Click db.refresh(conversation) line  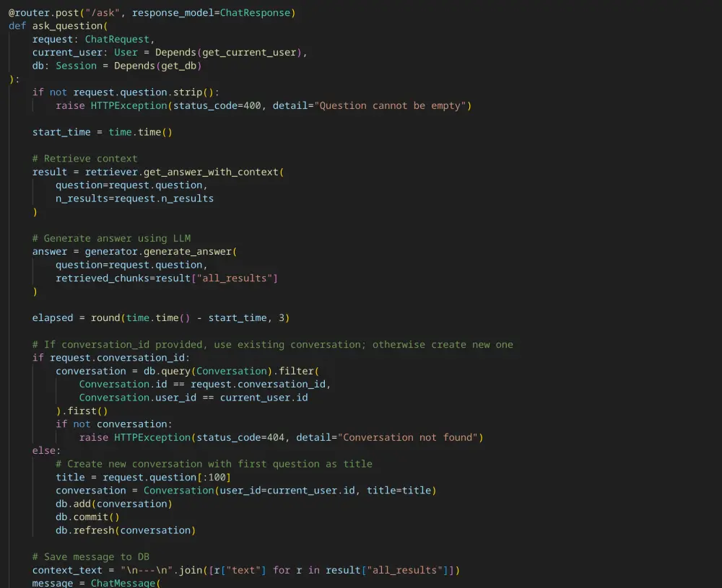pyautogui.click(x=126, y=530)
